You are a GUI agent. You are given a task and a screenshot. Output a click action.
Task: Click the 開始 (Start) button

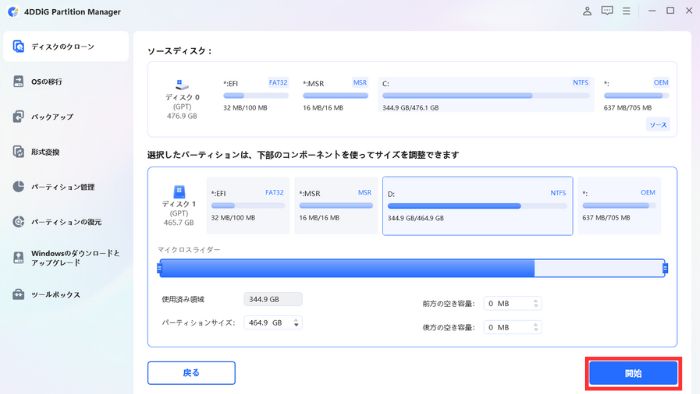[x=633, y=373]
